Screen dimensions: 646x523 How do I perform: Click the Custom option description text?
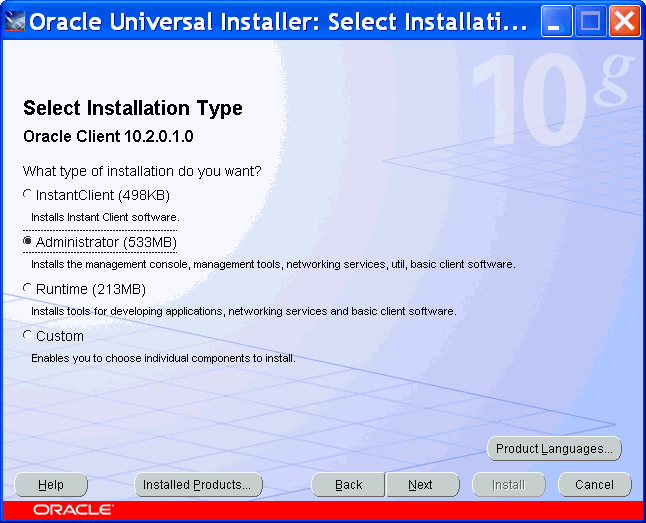163,358
